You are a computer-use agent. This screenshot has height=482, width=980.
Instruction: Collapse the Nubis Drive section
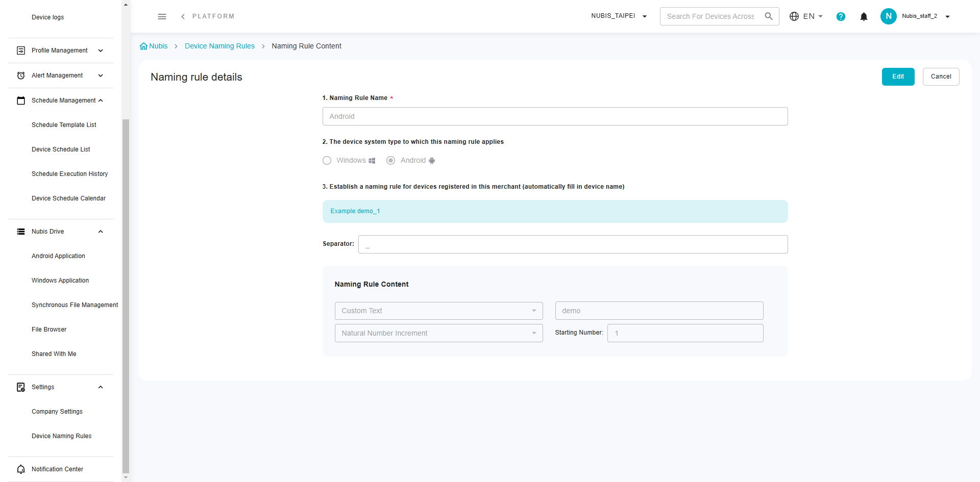tap(101, 232)
